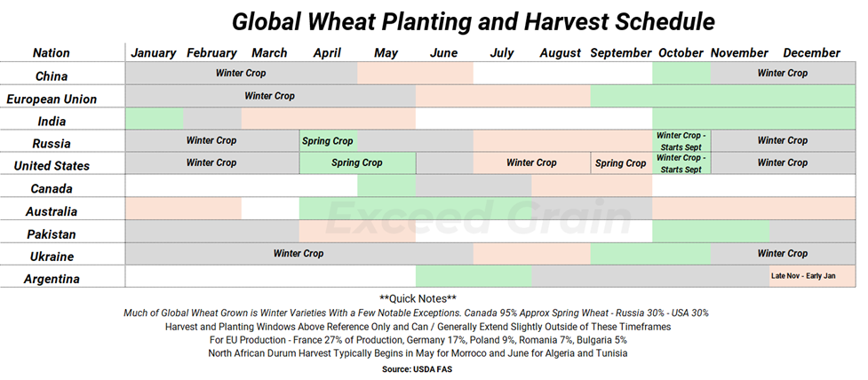The image size is (868, 380).
Task: Click the September column header
Action: (x=620, y=53)
